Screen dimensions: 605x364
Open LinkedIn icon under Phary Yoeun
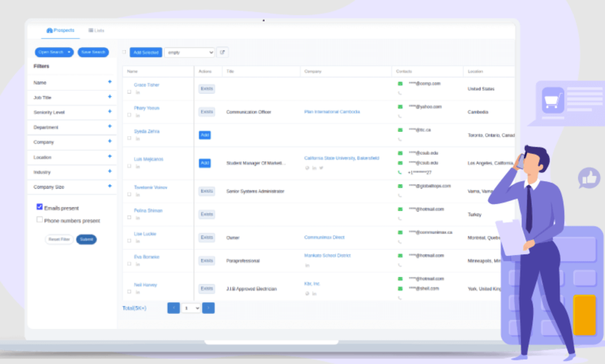tap(138, 115)
